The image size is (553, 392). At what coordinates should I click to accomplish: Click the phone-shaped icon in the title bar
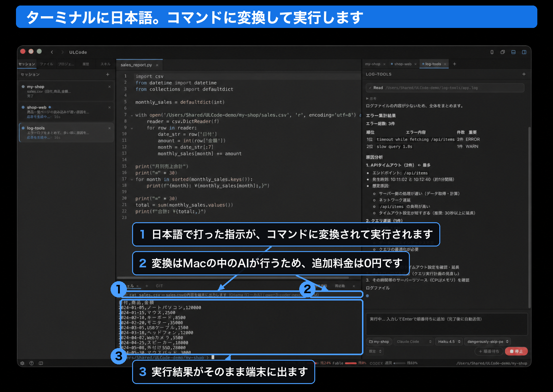click(492, 52)
